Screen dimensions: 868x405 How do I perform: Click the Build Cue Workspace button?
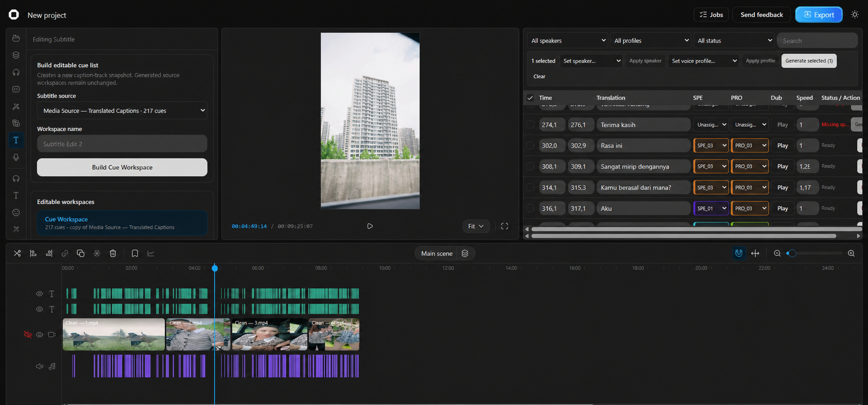click(122, 167)
